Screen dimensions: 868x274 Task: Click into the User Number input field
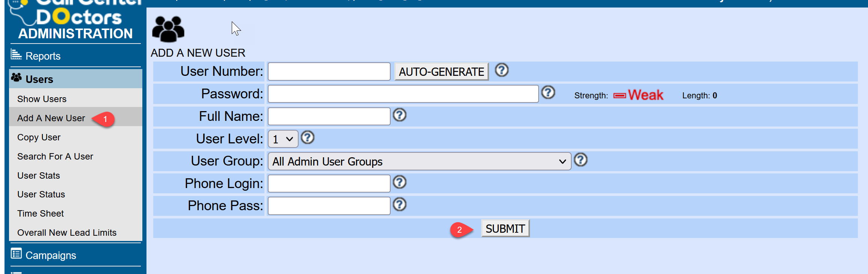[329, 72]
